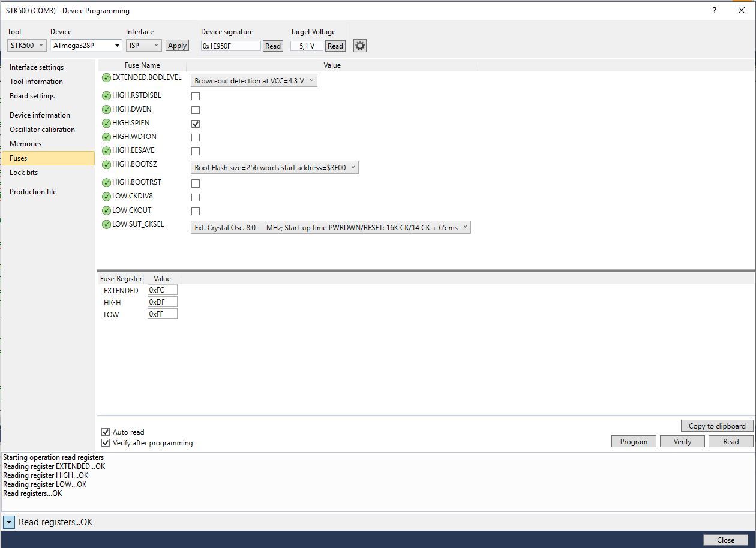Click the Program button

point(634,441)
